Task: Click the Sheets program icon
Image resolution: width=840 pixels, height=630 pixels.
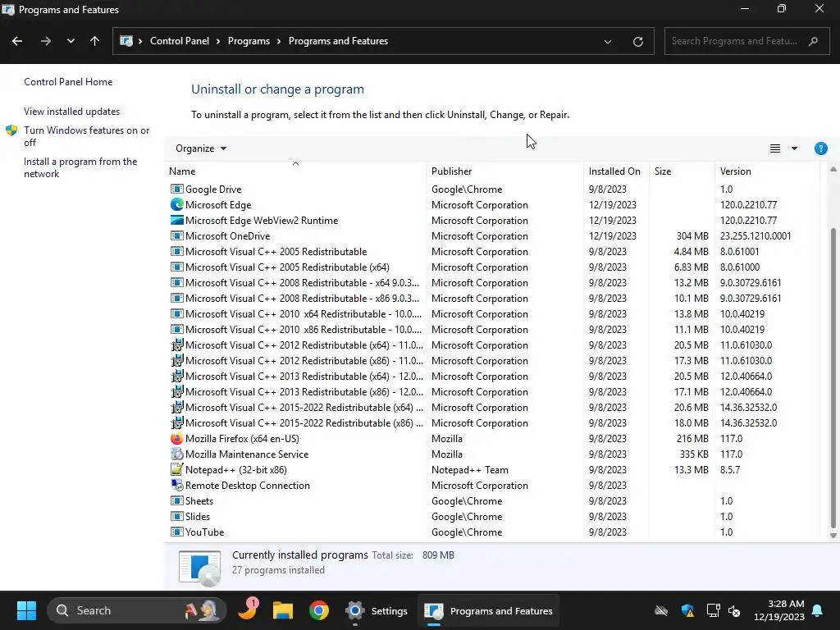Action: click(x=176, y=501)
